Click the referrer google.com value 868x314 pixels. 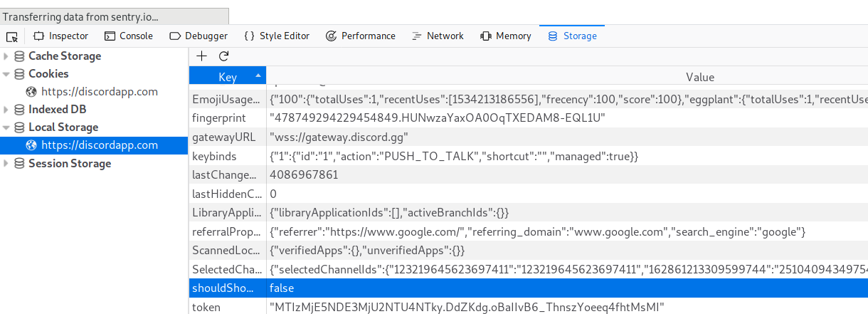tap(537, 231)
